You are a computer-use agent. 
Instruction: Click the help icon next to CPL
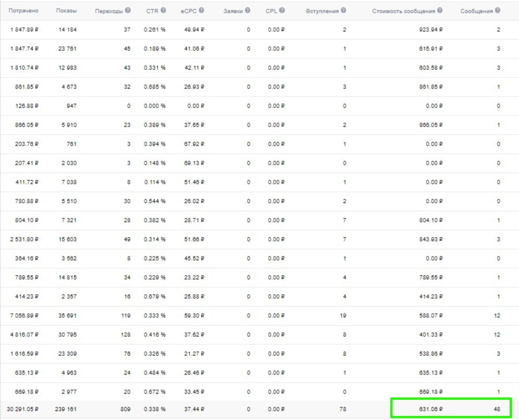[282, 10]
